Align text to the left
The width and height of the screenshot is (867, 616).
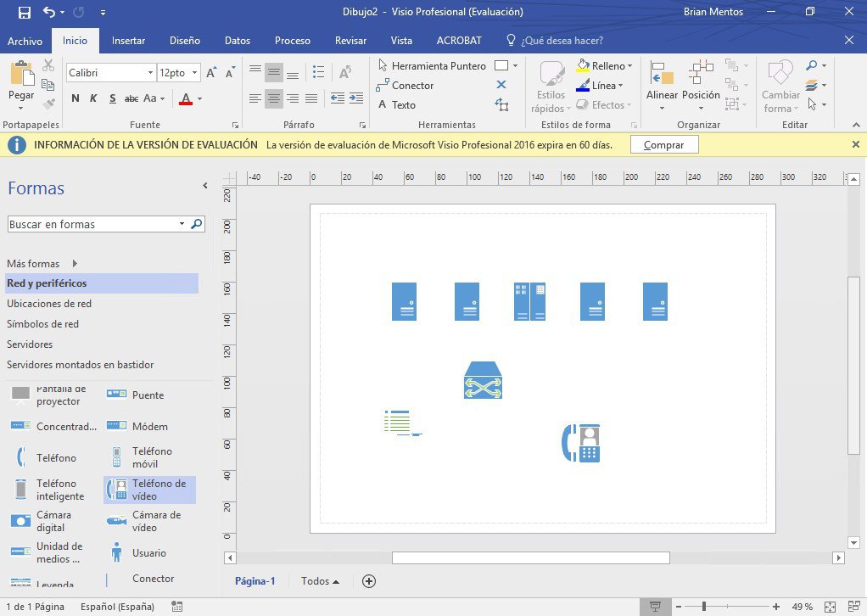click(255, 98)
